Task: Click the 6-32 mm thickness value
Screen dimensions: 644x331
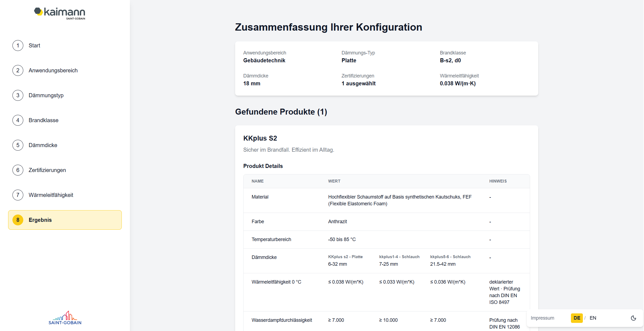Action: (337, 264)
